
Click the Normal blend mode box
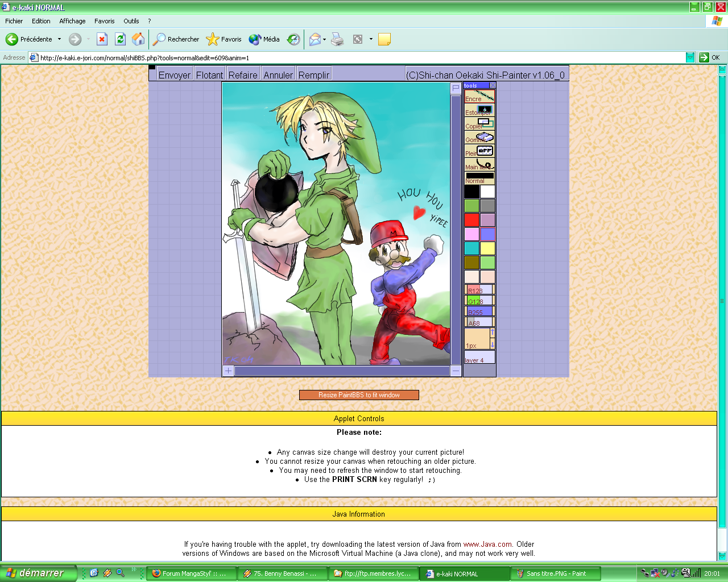(x=479, y=178)
